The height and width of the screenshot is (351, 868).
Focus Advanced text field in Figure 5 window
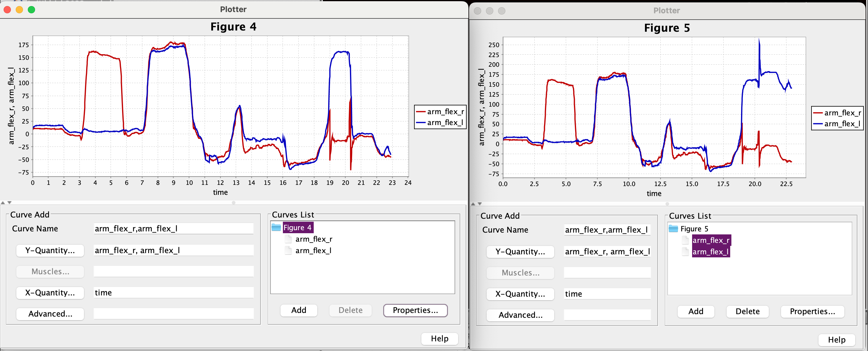click(607, 315)
